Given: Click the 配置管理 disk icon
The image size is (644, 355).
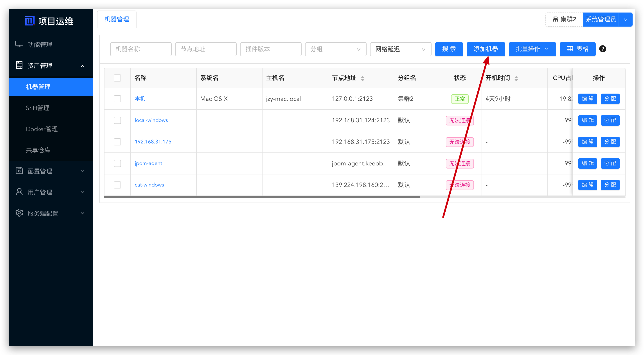Looking at the screenshot, I should (x=19, y=171).
